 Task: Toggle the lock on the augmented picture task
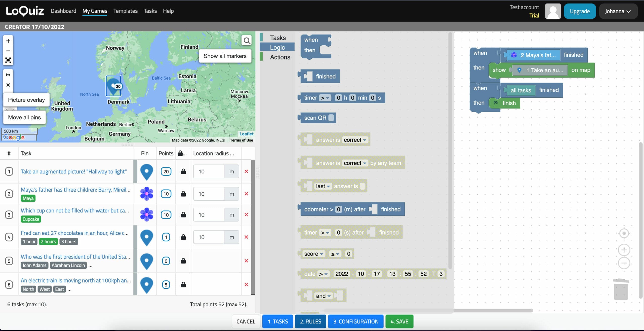click(183, 171)
